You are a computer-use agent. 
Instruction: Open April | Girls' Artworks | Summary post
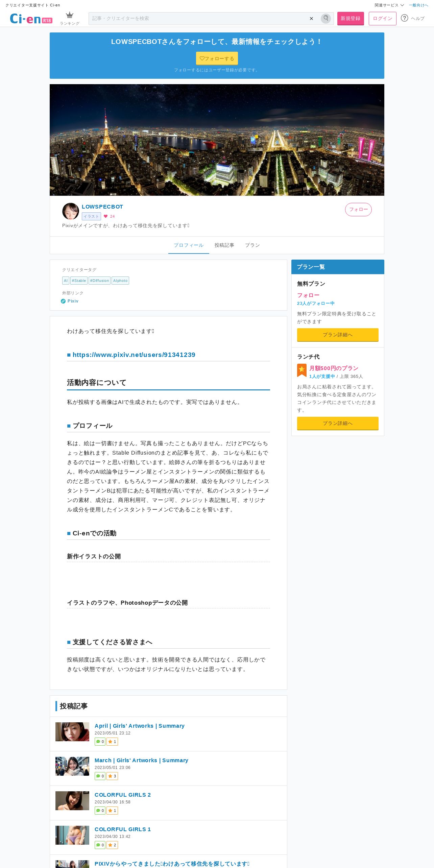click(x=140, y=726)
